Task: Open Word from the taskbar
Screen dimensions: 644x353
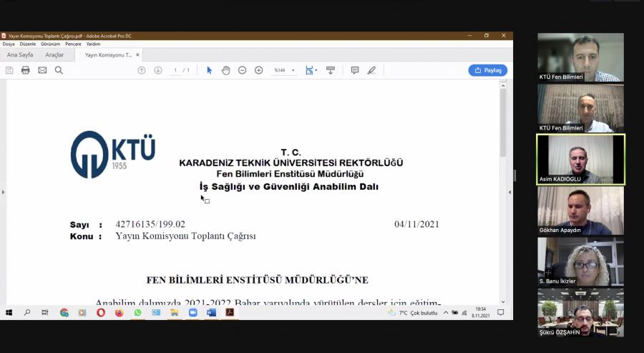Action: click(x=211, y=313)
